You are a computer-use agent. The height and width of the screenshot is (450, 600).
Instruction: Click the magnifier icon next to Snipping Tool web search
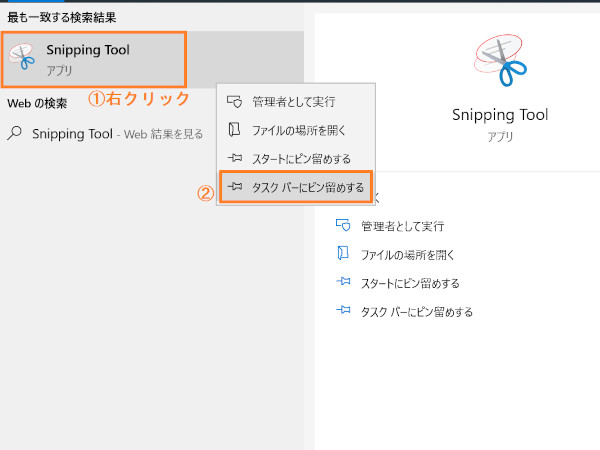[15, 134]
